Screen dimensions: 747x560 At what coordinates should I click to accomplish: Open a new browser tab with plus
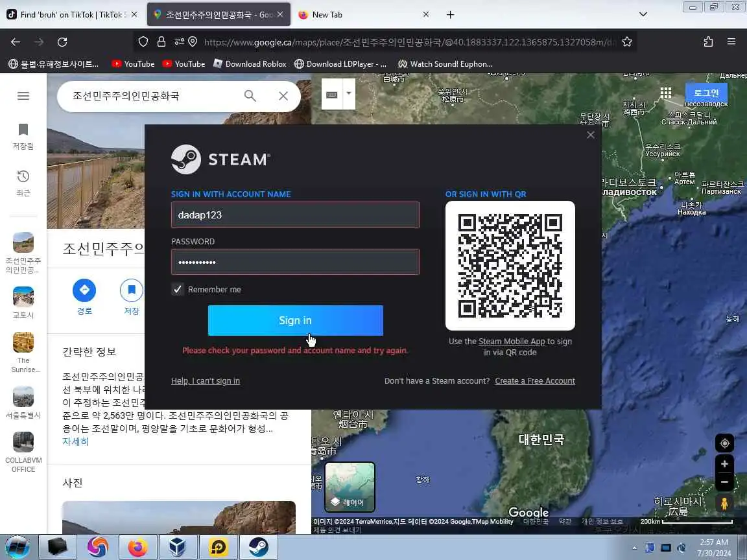(x=450, y=15)
